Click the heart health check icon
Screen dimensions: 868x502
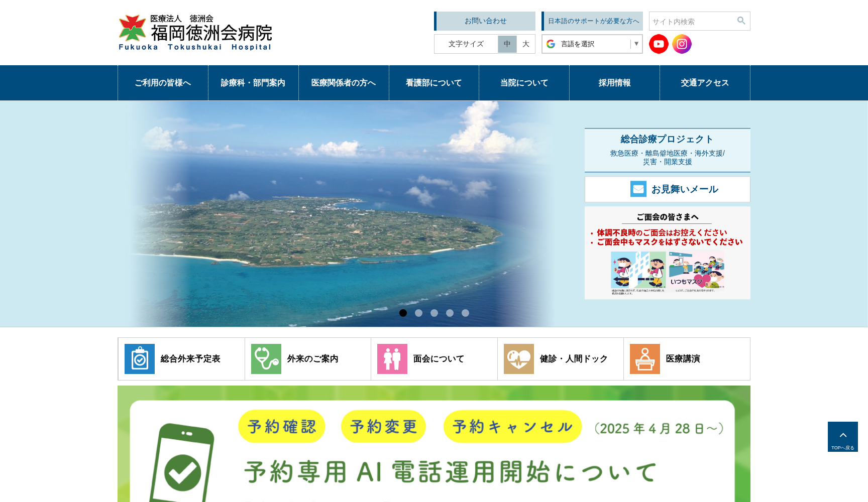[519, 359]
